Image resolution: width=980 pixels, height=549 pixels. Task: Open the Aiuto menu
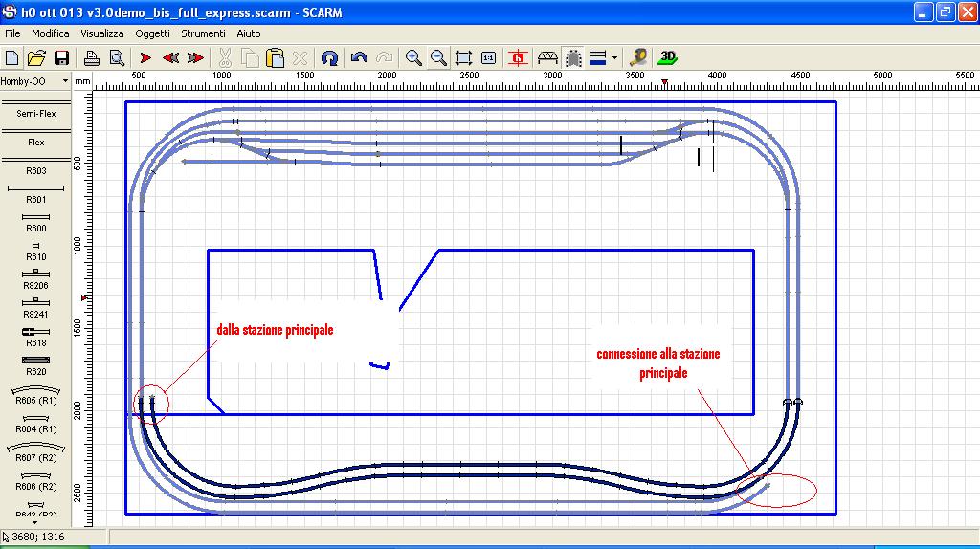pyautogui.click(x=249, y=33)
